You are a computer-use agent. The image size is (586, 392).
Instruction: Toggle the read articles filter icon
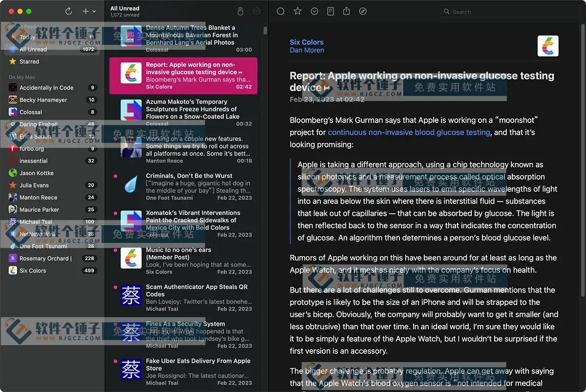point(256,11)
